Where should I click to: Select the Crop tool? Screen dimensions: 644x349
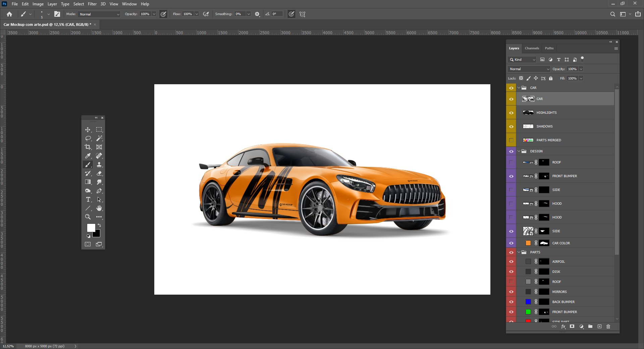88,147
